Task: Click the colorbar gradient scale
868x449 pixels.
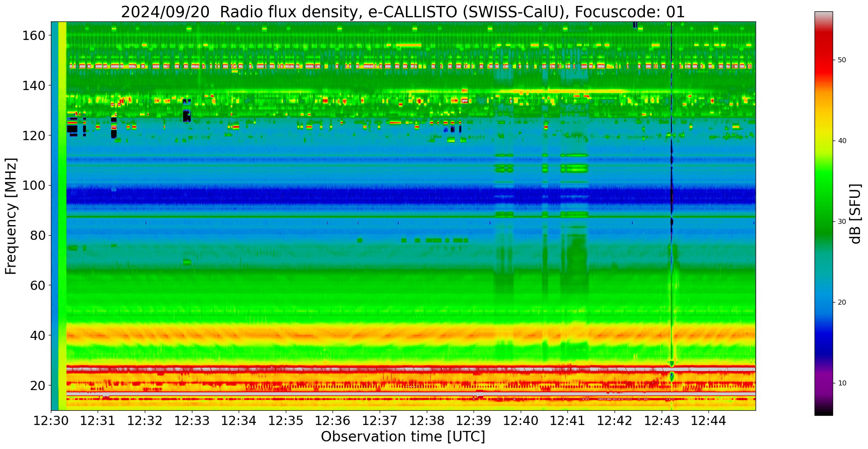Action: coord(823,213)
